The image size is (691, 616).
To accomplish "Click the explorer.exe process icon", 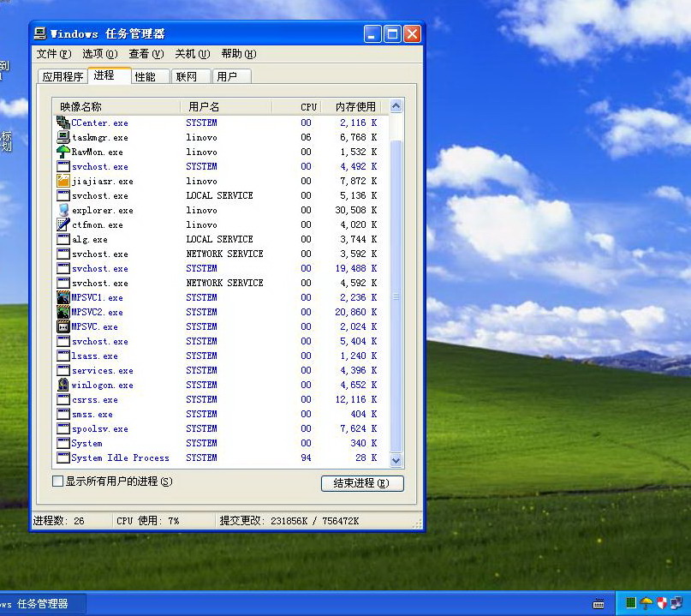I will point(63,210).
